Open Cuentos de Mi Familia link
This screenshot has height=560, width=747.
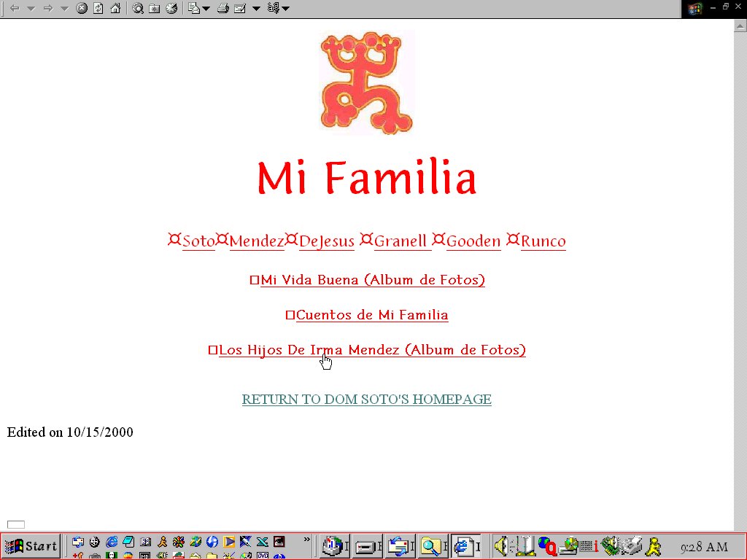(x=372, y=315)
